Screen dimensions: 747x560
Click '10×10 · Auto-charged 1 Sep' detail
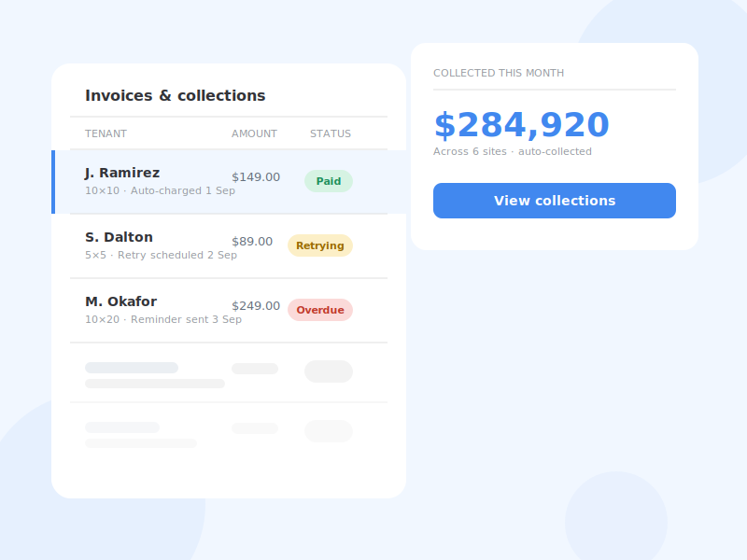click(x=160, y=190)
